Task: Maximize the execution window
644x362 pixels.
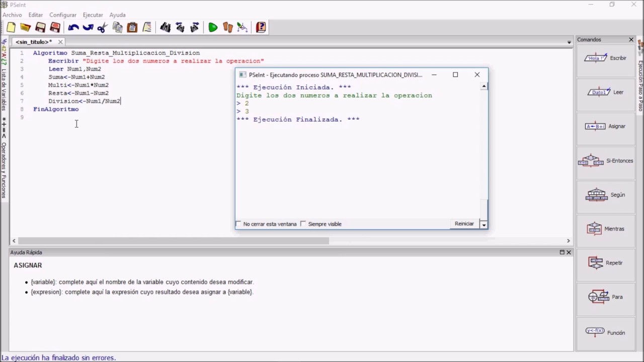Action: [x=455, y=75]
